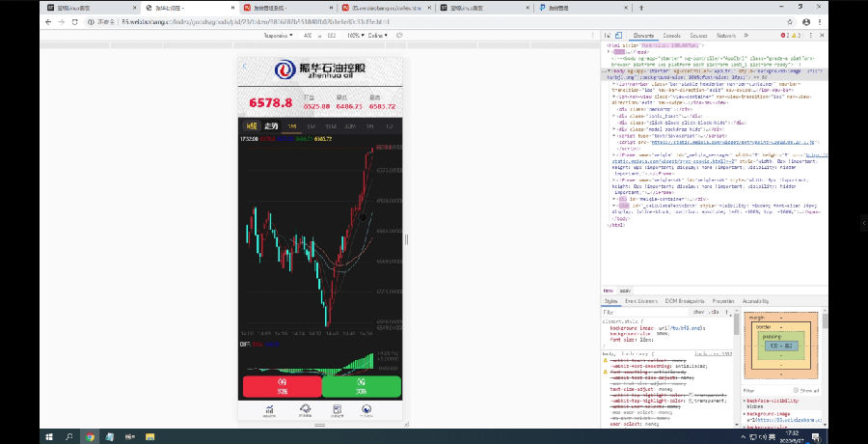This screenshot has width=868, height=444.
Task: Click the browser address bar URL
Action: (257, 22)
